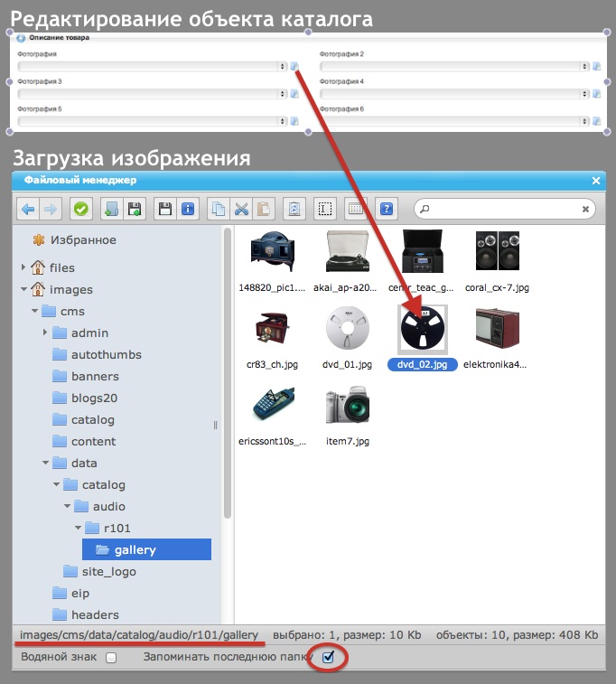
Task: Select the banners folder
Action: 86,376
